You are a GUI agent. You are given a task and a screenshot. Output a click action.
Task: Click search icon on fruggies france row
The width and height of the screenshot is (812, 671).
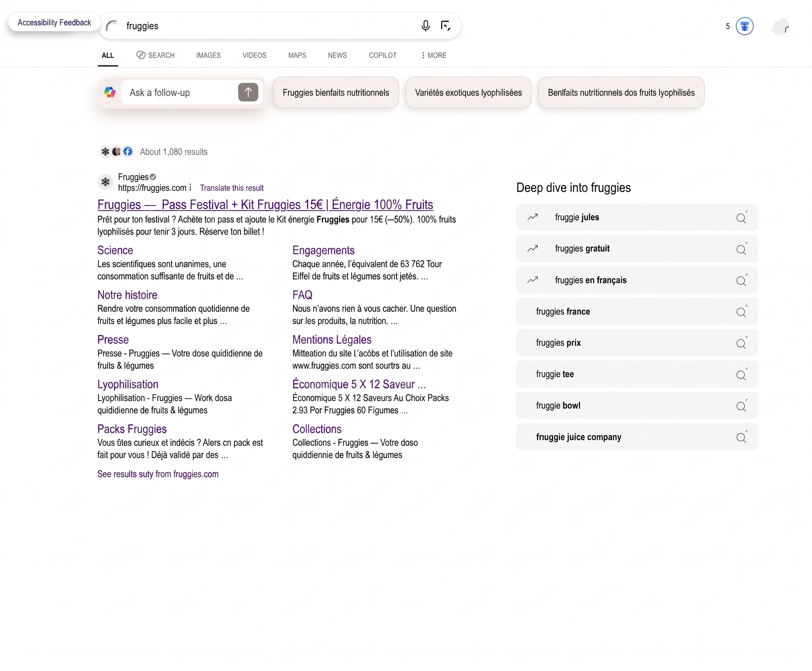point(741,312)
